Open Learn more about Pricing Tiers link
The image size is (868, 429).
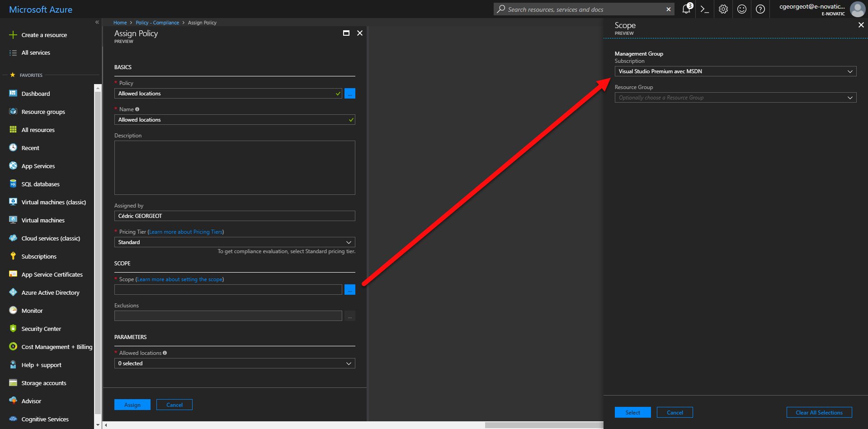(186, 232)
